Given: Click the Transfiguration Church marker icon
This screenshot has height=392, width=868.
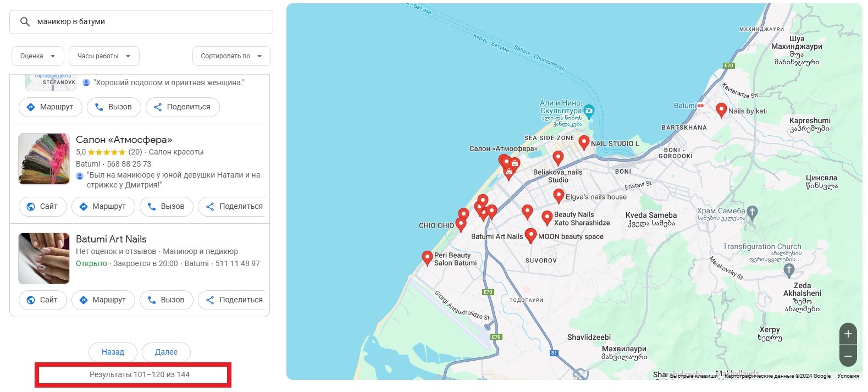Looking at the screenshot, I should click(x=789, y=269).
